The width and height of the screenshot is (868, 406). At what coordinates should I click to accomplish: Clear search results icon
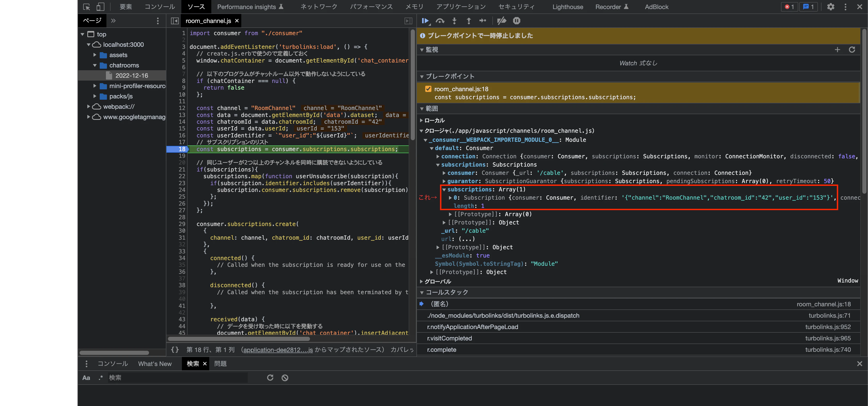285,378
